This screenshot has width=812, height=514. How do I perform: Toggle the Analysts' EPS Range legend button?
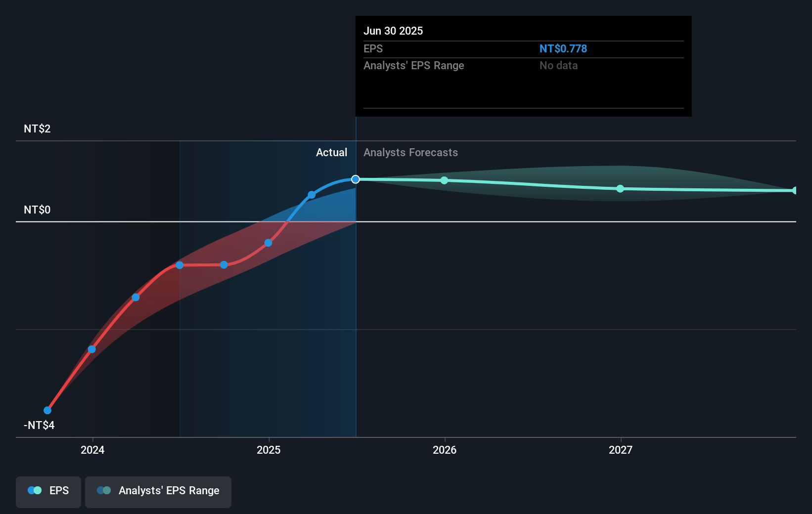pyautogui.click(x=158, y=492)
